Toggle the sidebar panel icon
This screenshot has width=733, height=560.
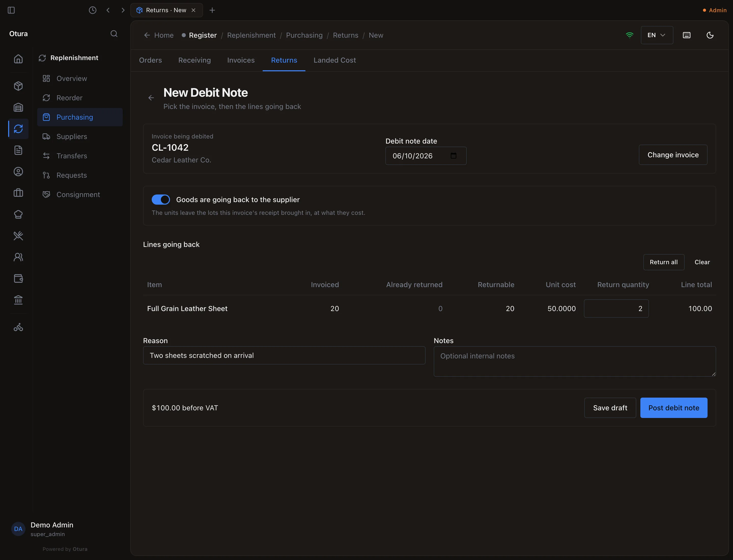click(x=11, y=10)
